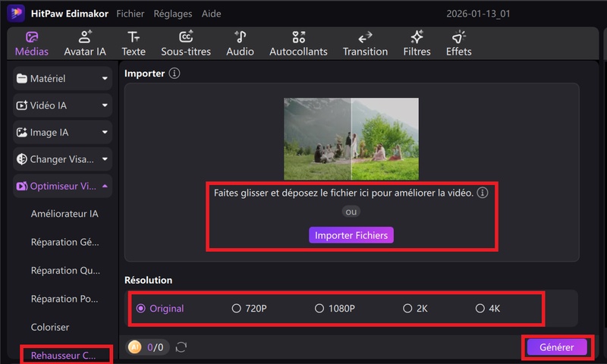607x364 pixels.
Task: Click the Optimiseur Vi... icon
Action: (22, 186)
